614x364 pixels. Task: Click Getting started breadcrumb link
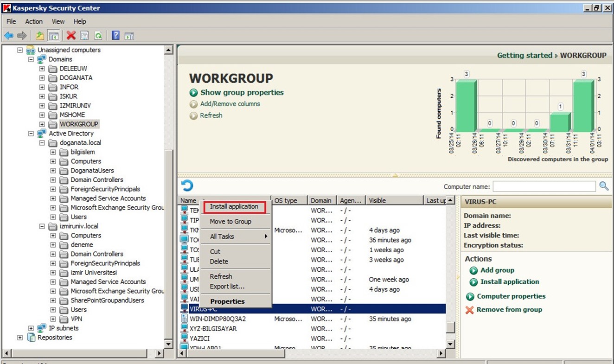pos(524,55)
